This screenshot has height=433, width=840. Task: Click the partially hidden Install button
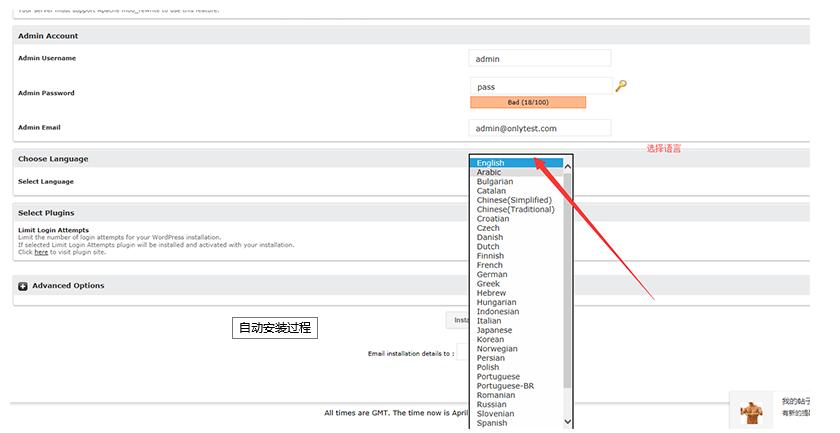[x=458, y=320]
